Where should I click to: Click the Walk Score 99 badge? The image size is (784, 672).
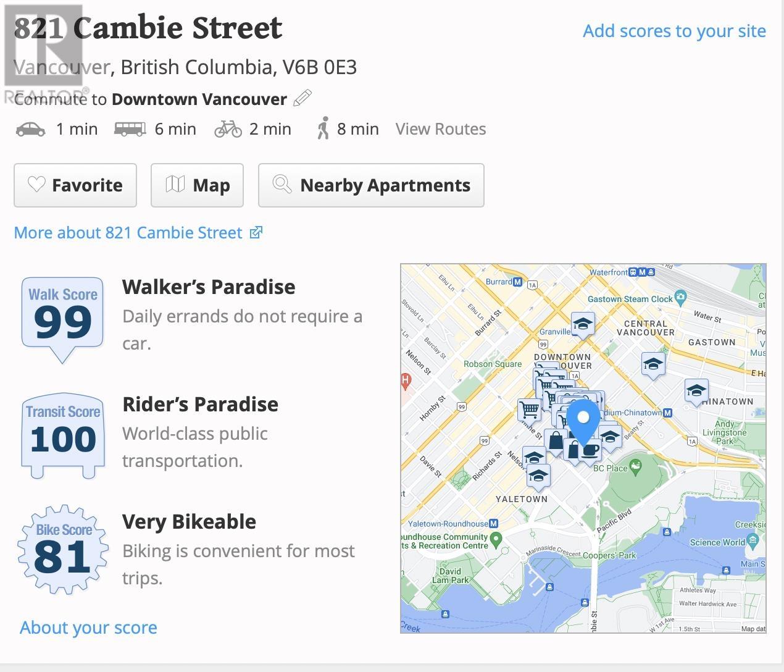pyautogui.click(x=63, y=319)
